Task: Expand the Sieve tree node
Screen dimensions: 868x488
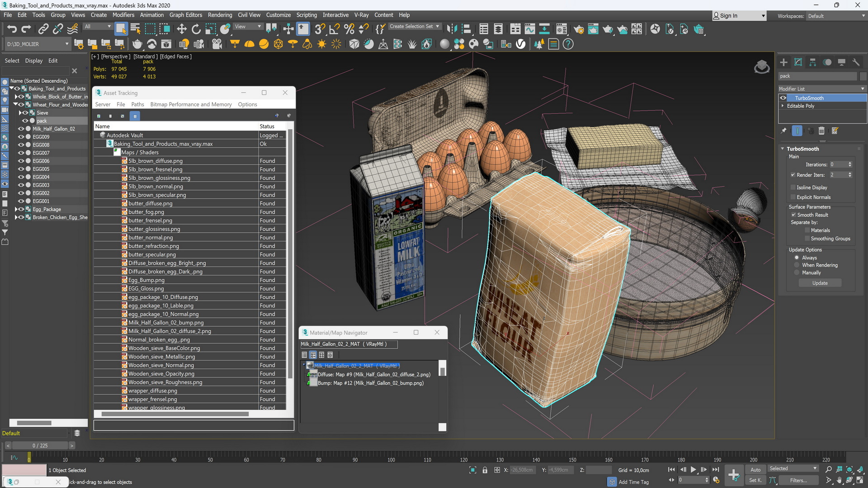Action: click(20, 113)
